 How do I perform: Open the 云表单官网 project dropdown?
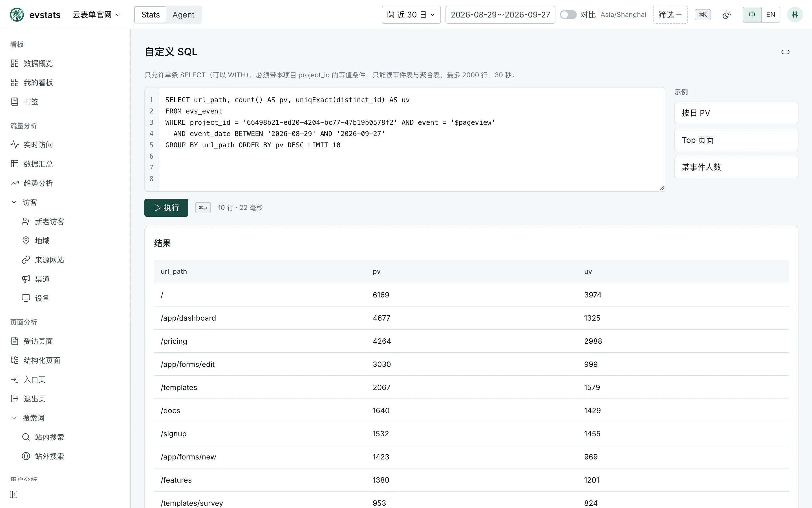tap(96, 14)
